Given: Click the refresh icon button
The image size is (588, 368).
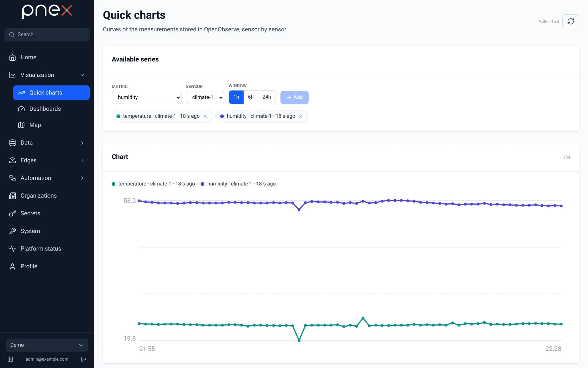Looking at the screenshot, I should pos(570,21).
